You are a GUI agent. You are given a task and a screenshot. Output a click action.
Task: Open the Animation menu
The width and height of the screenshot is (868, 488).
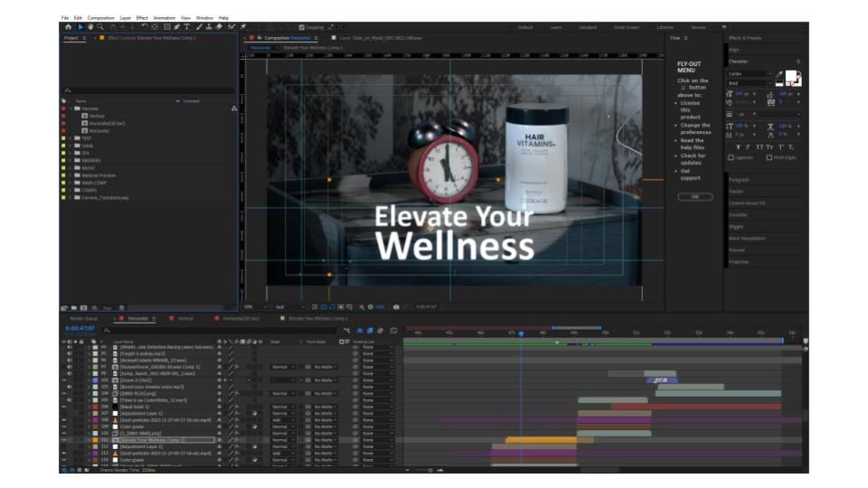pos(164,17)
